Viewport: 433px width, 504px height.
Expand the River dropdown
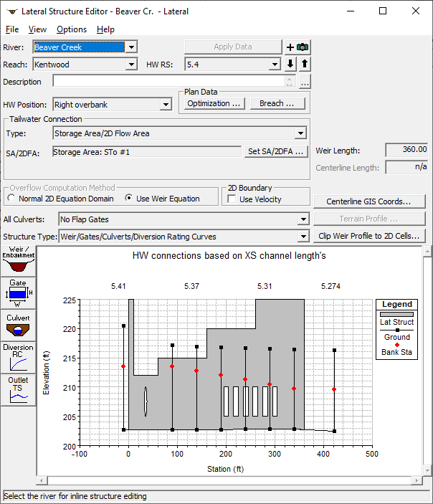coord(130,47)
